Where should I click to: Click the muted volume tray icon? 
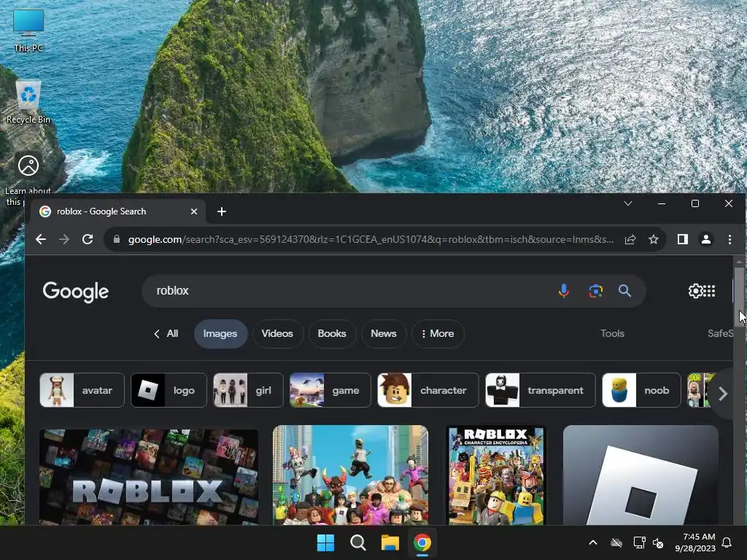(659, 542)
